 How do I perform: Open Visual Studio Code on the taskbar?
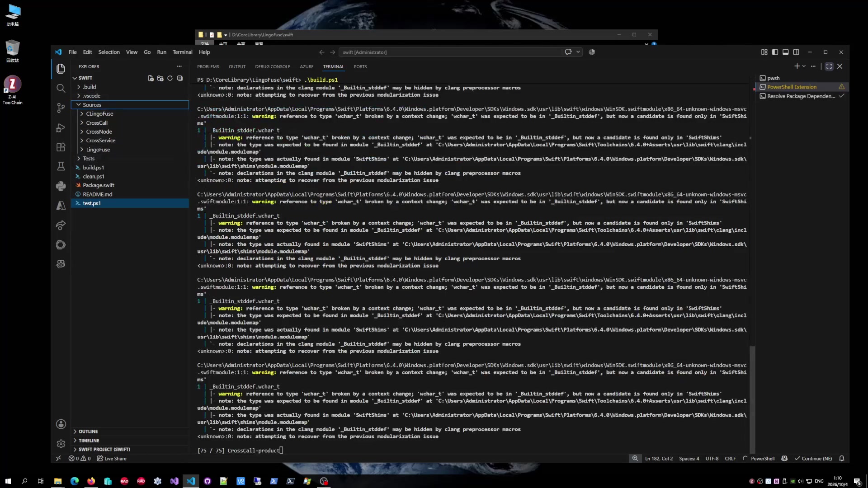click(x=191, y=481)
